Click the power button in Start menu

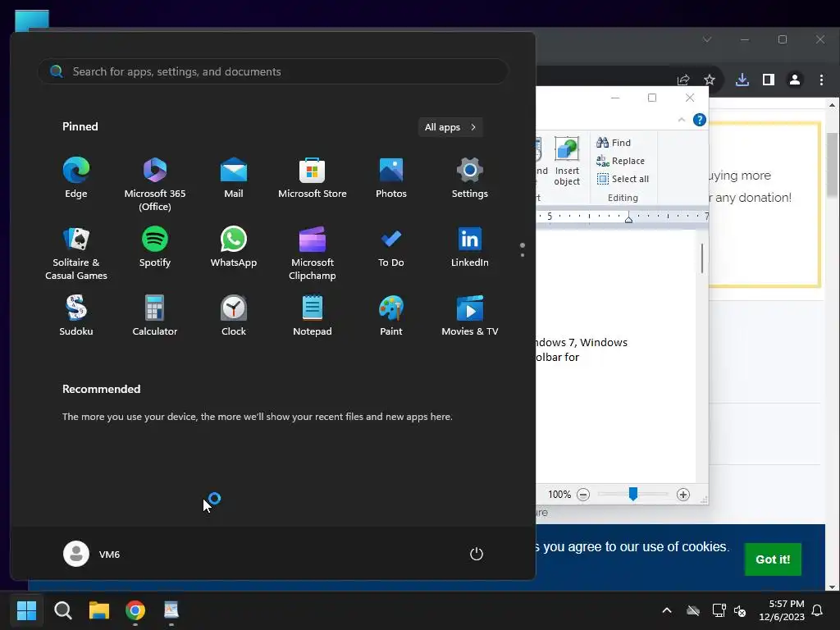pyautogui.click(x=477, y=554)
